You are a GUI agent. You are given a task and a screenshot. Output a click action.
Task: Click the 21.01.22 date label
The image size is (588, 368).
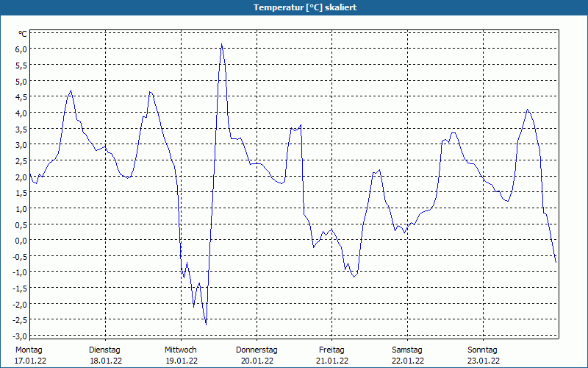point(332,361)
